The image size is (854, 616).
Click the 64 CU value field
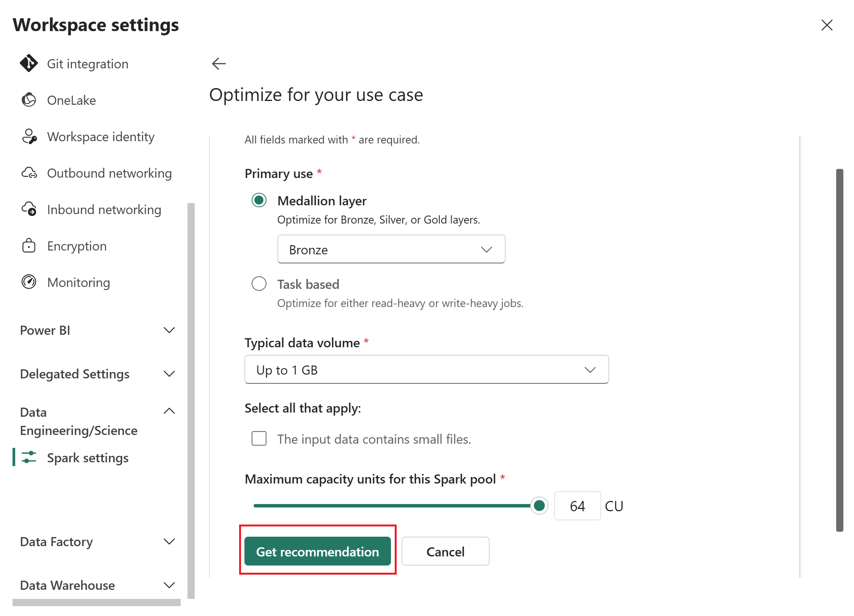coord(577,506)
